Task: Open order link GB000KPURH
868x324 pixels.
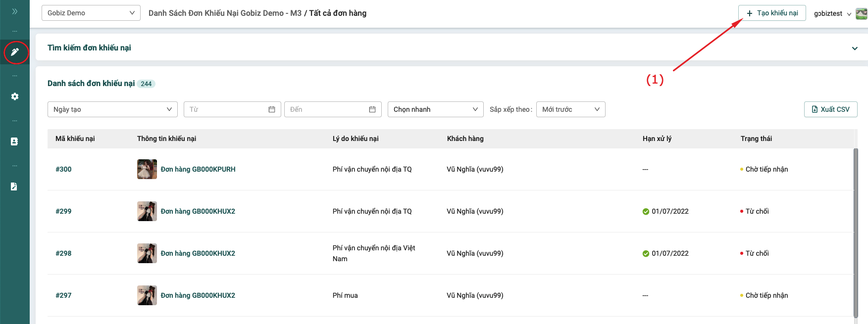Action: coord(198,169)
